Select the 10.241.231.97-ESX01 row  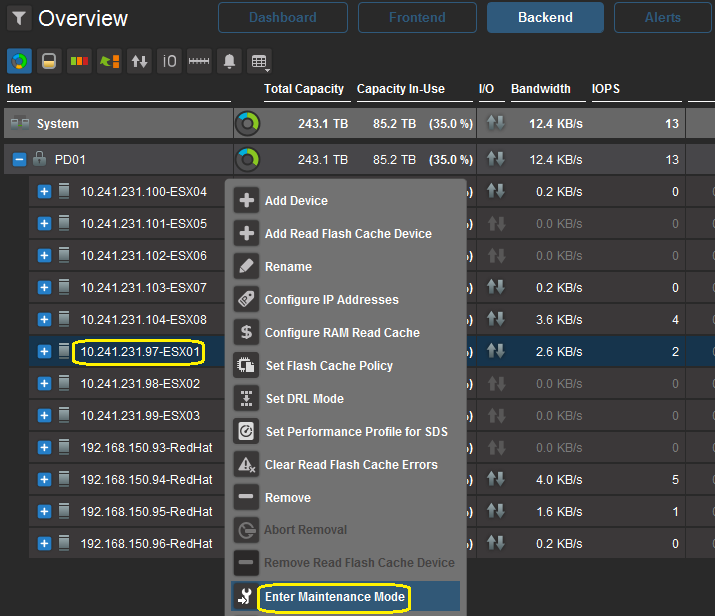click(x=142, y=351)
